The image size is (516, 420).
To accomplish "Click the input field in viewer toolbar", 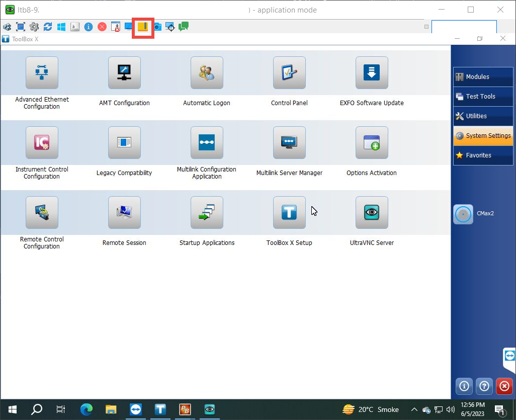I will (464, 27).
